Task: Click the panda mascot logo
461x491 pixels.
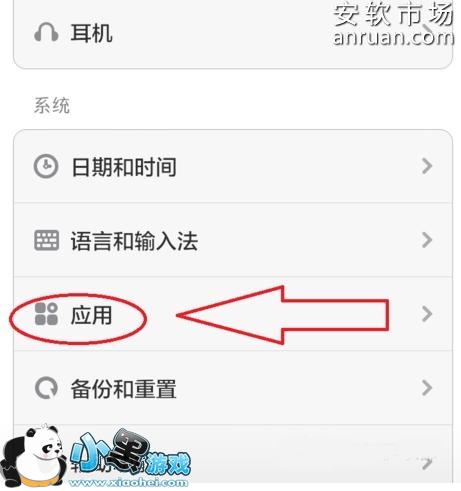Action: 33,456
